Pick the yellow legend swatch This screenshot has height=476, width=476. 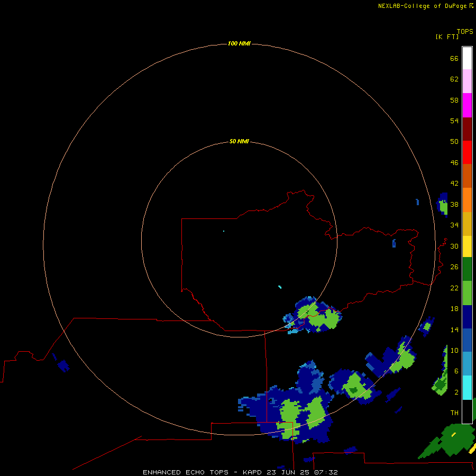[467, 246]
